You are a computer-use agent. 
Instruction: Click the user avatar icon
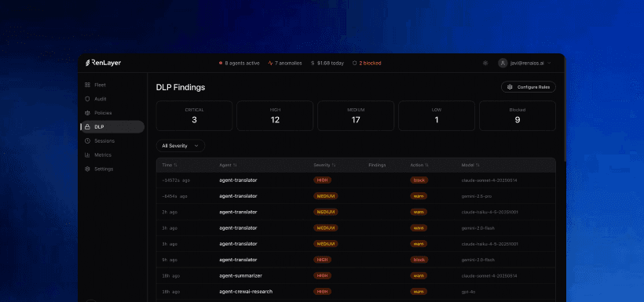(x=503, y=64)
